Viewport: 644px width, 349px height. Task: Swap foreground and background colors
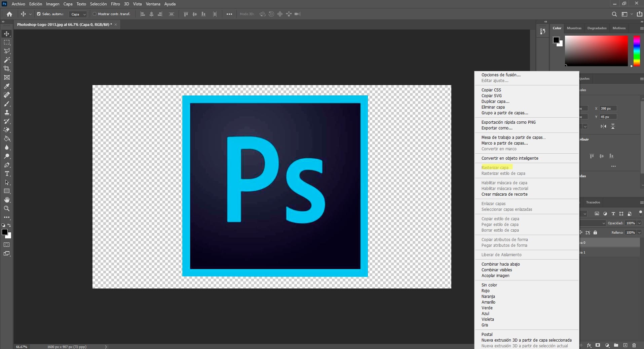(9, 225)
